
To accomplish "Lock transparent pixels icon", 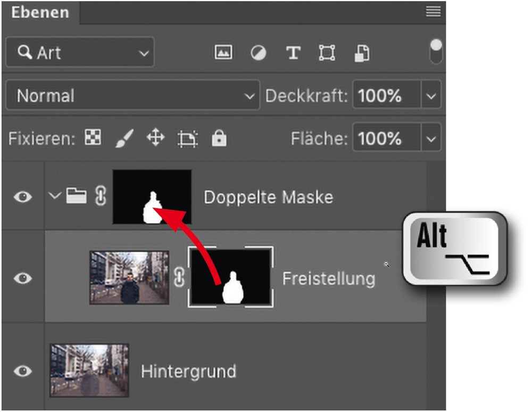I will [93, 137].
